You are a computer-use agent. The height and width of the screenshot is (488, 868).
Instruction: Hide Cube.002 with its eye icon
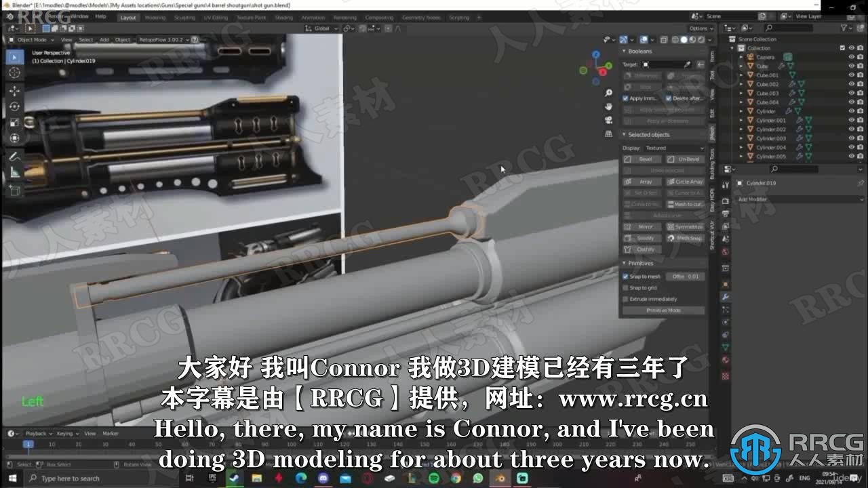852,84
